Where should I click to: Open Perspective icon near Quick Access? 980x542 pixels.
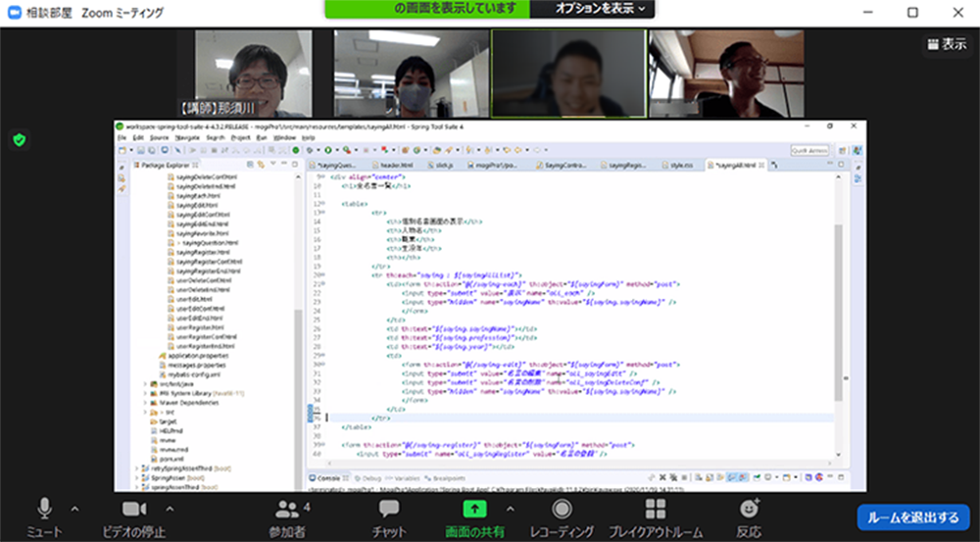[x=842, y=151]
